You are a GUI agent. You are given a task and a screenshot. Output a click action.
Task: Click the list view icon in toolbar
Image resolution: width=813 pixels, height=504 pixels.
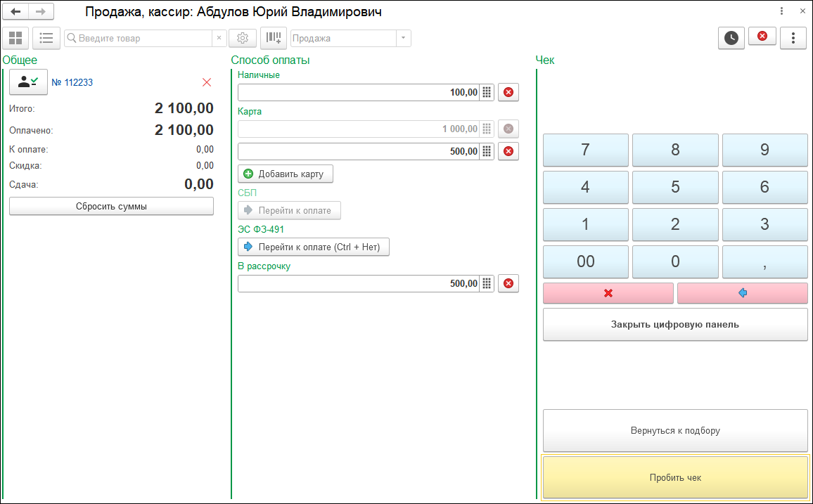click(46, 38)
